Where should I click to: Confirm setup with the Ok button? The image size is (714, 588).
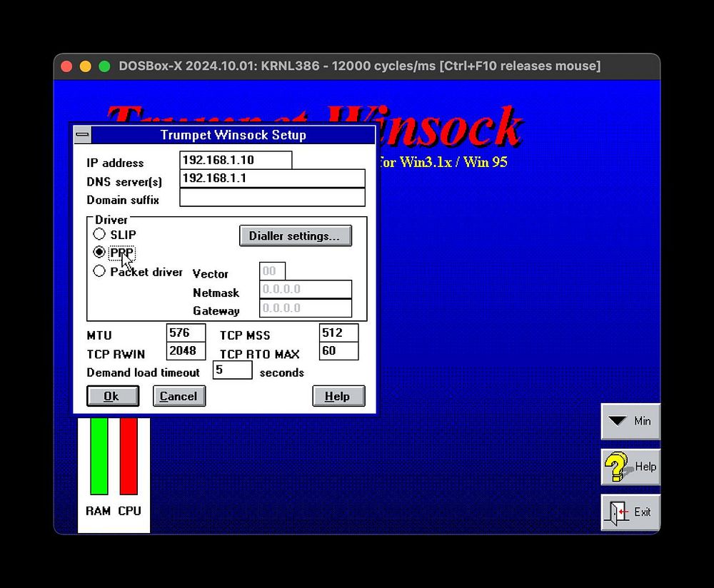tap(113, 396)
